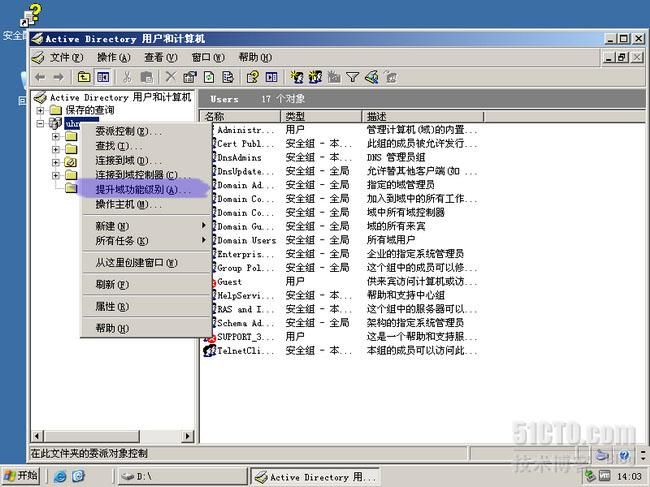Screen dimensions: 650x487
Task: Sort list by 类型 column header
Action: point(321,116)
